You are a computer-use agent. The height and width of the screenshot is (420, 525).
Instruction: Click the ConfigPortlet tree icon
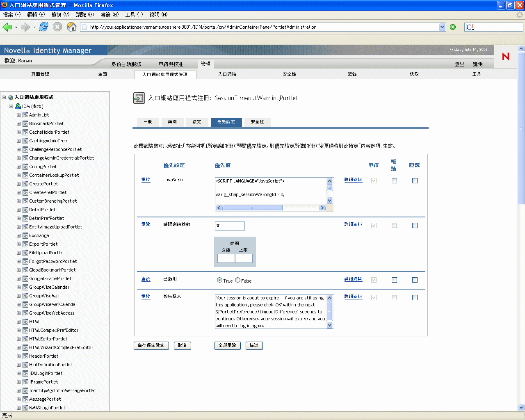(25, 167)
